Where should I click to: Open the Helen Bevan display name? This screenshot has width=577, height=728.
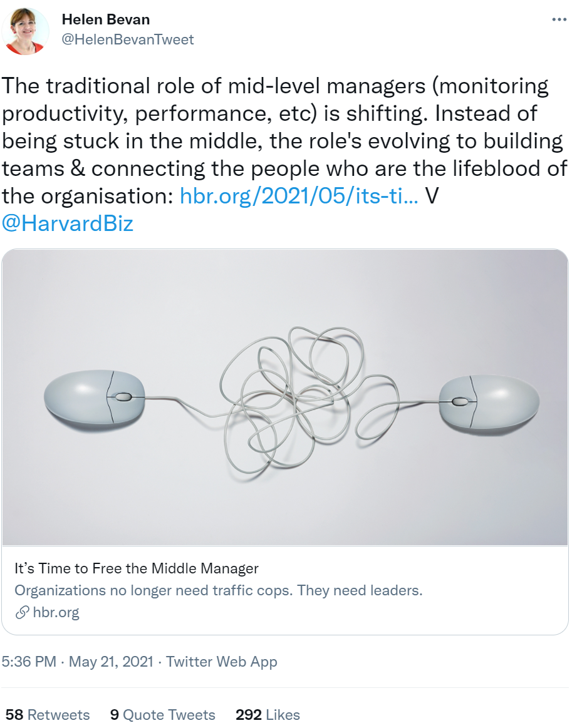pos(106,19)
